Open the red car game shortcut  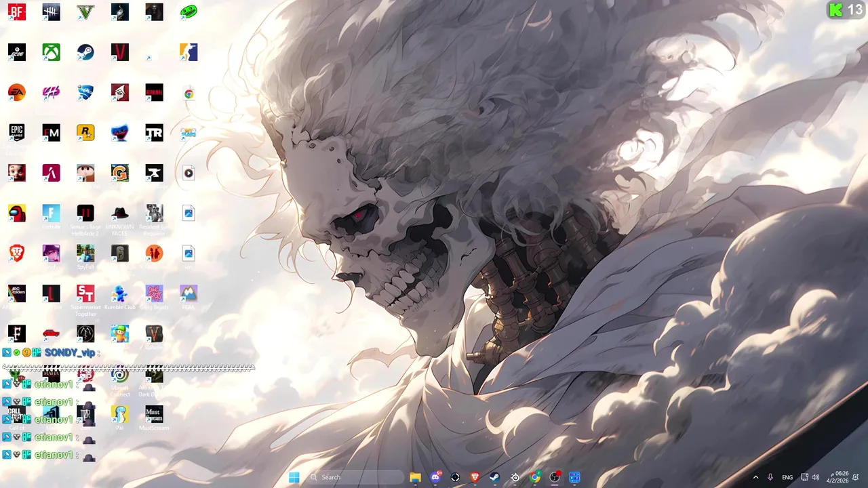(x=52, y=333)
